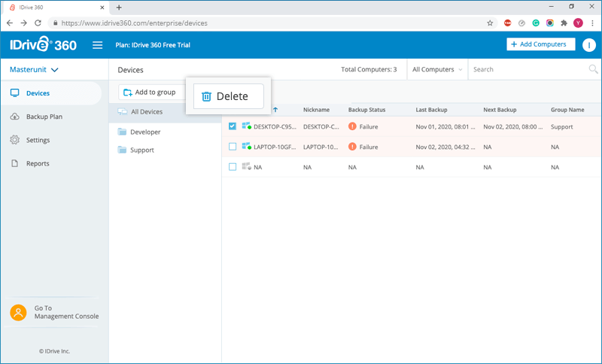
Task: Click the Backup Status column header
Action: coord(366,110)
